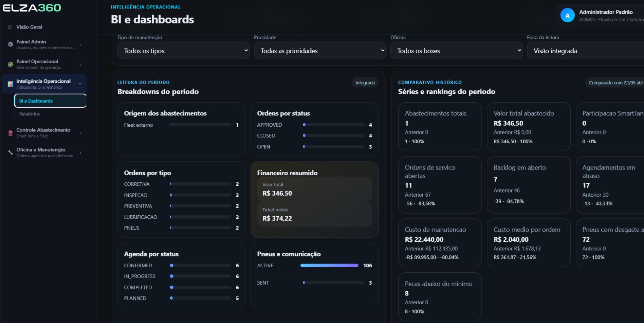Select Painel Admin menu entry
The width and height of the screenshot is (644, 323).
pyautogui.click(x=44, y=44)
